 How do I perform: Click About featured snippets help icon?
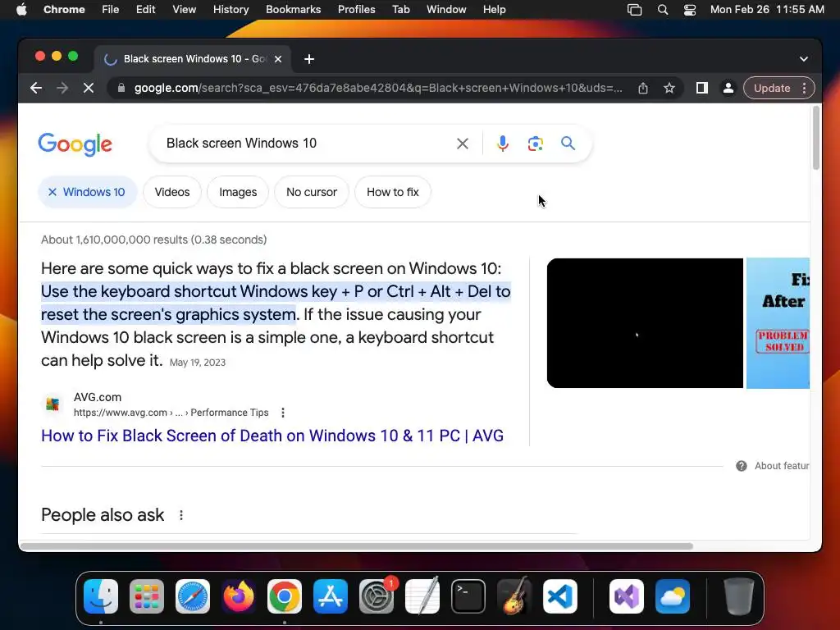742,466
